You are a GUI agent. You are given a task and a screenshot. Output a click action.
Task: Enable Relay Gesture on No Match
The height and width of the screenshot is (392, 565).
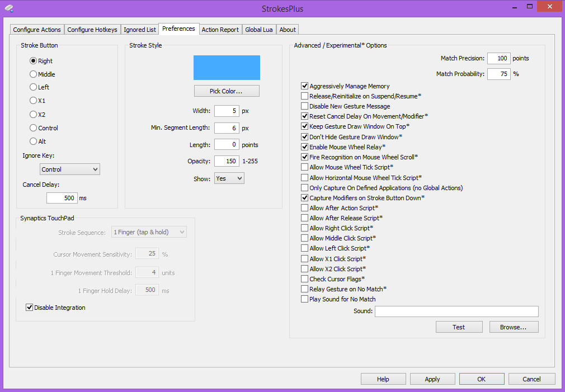[304, 289]
